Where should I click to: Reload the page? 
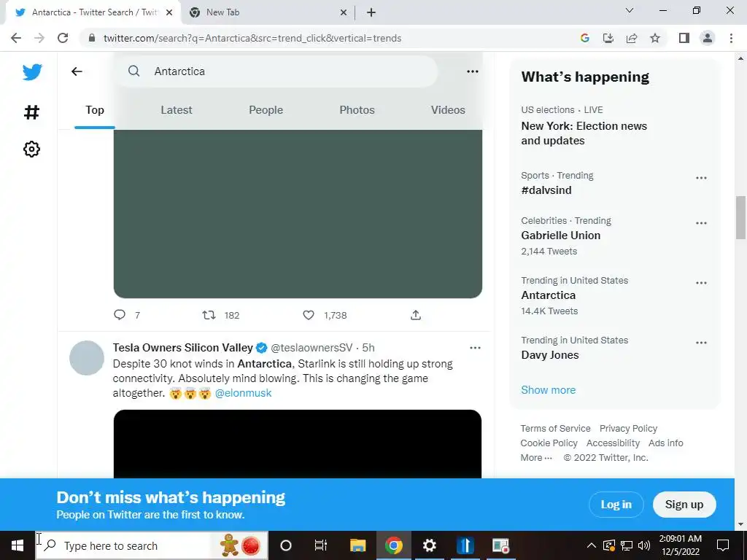tap(63, 38)
